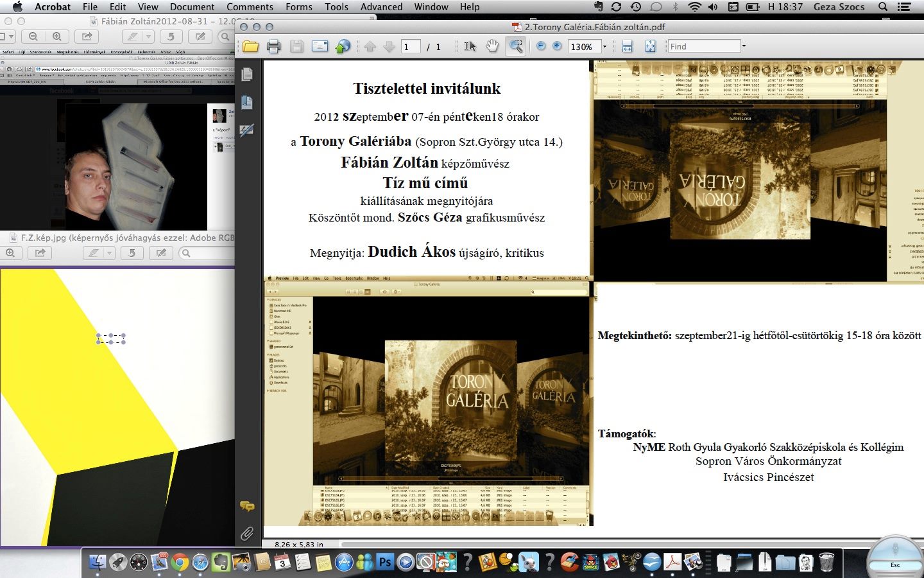924x578 pixels.
Task: Click the Edit toolbar button in F.Z.kép.jpg window
Action: click(x=161, y=253)
